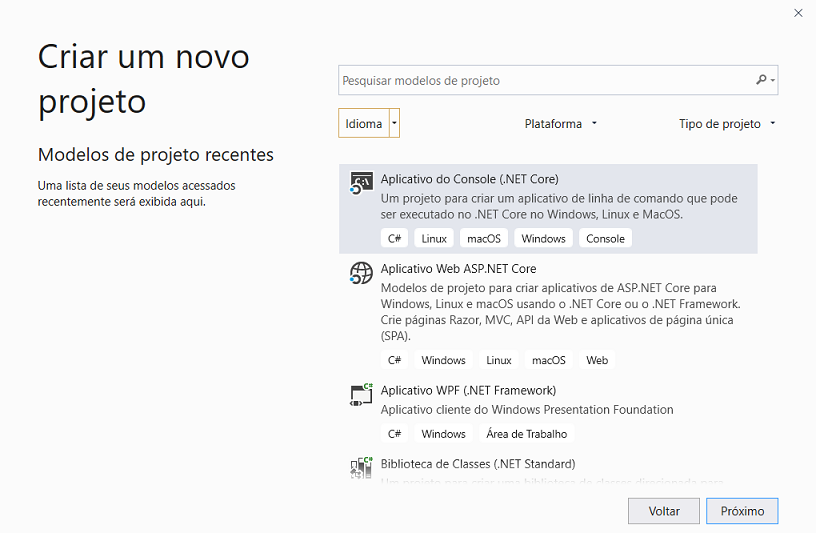Click C# tag under Aplicativo WPF

tap(394, 434)
